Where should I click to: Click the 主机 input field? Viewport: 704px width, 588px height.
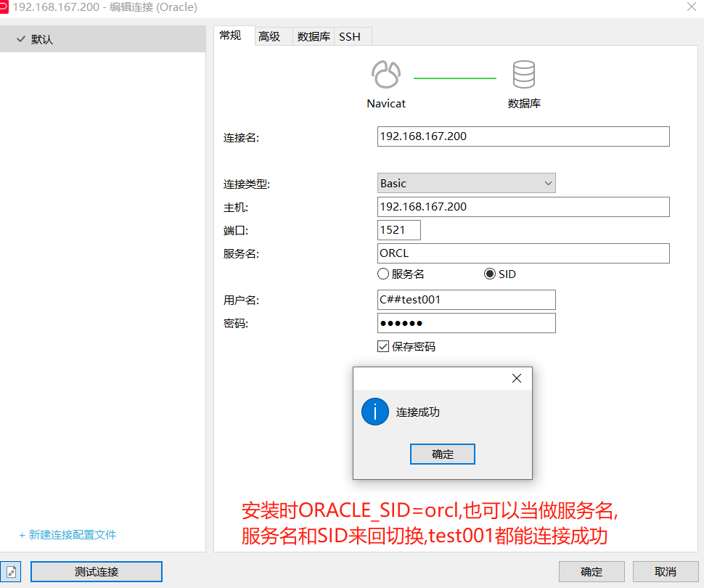coord(523,207)
